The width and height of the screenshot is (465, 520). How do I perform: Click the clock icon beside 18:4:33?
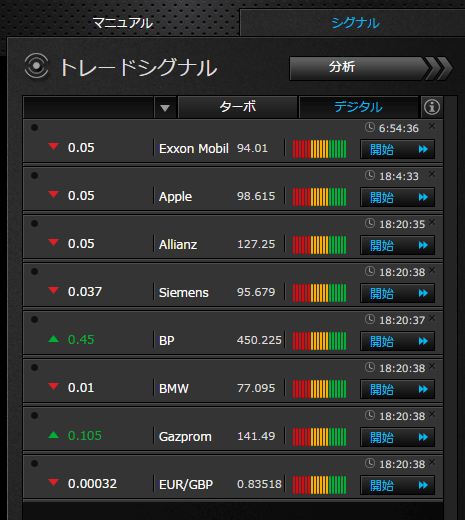(x=370, y=175)
